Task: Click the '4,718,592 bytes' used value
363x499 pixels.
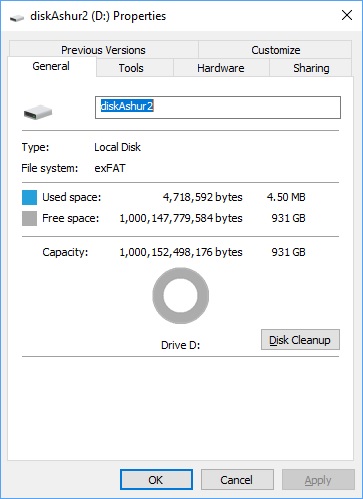Action: click(x=202, y=197)
